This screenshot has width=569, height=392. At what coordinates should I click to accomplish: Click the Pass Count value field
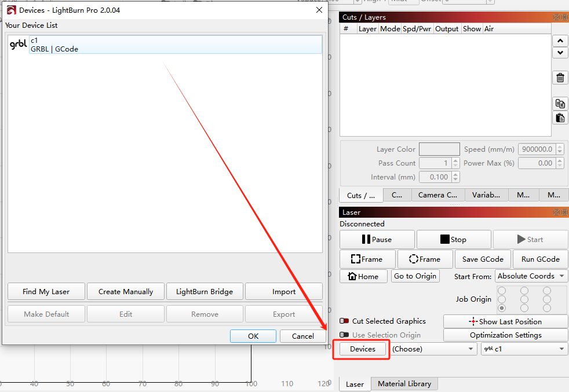point(436,163)
